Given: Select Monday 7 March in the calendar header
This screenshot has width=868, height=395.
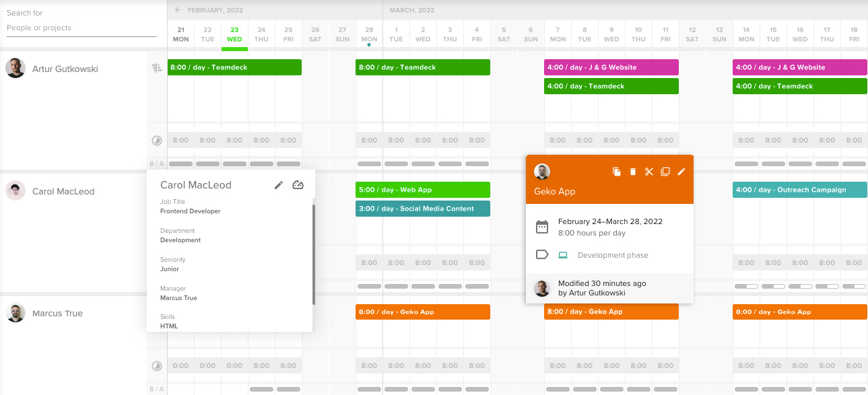Looking at the screenshot, I should coord(558,34).
